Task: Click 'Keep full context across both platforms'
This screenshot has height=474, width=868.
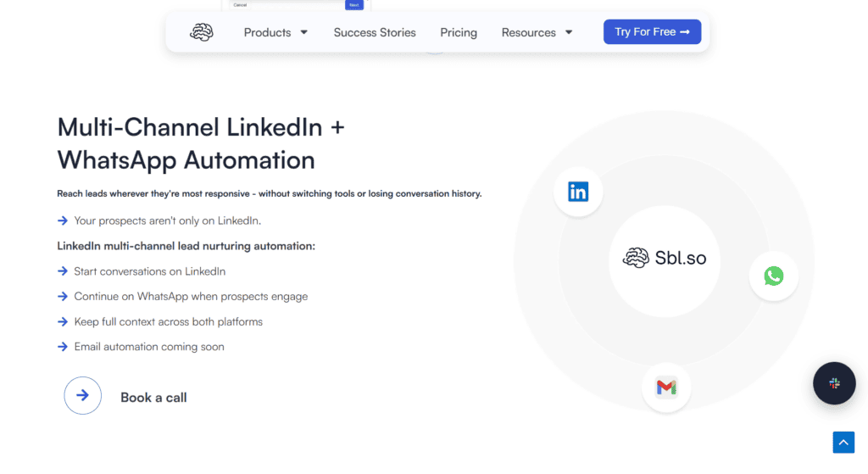Action: (x=169, y=321)
